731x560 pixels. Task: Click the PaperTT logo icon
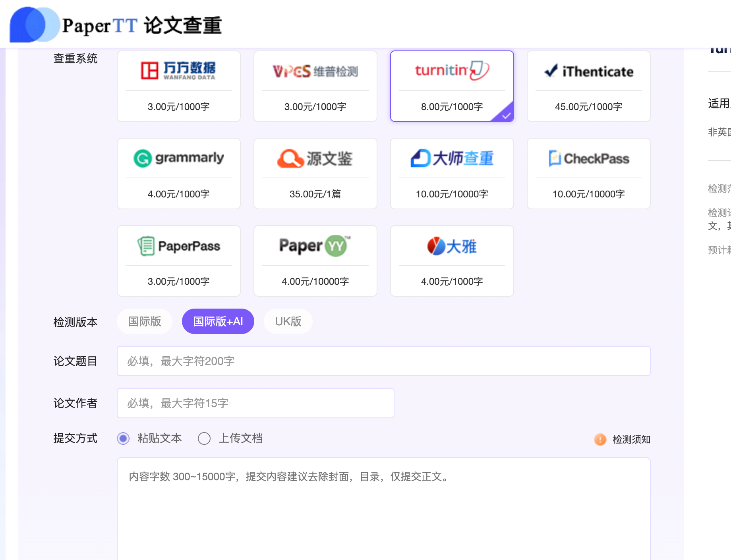34,25
